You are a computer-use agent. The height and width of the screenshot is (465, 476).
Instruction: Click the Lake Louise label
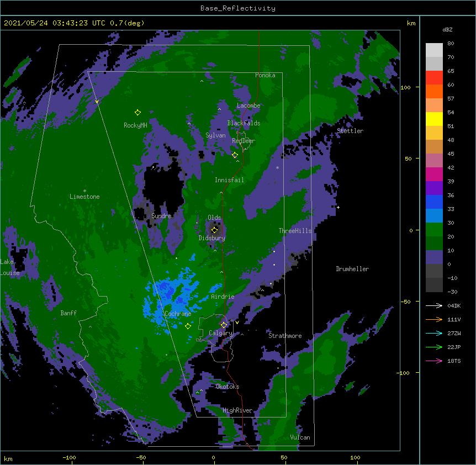[x=10, y=267]
